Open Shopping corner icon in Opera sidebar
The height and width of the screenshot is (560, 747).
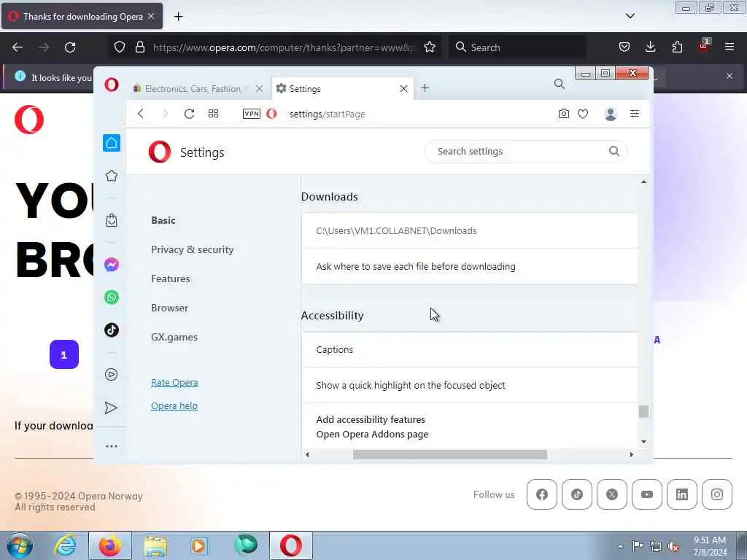click(112, 220)
